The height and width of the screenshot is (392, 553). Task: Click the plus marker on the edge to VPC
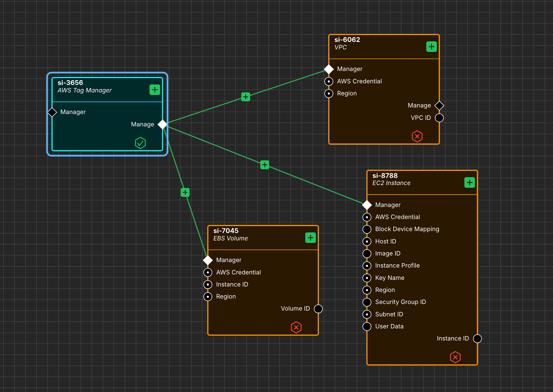(246, 97)
